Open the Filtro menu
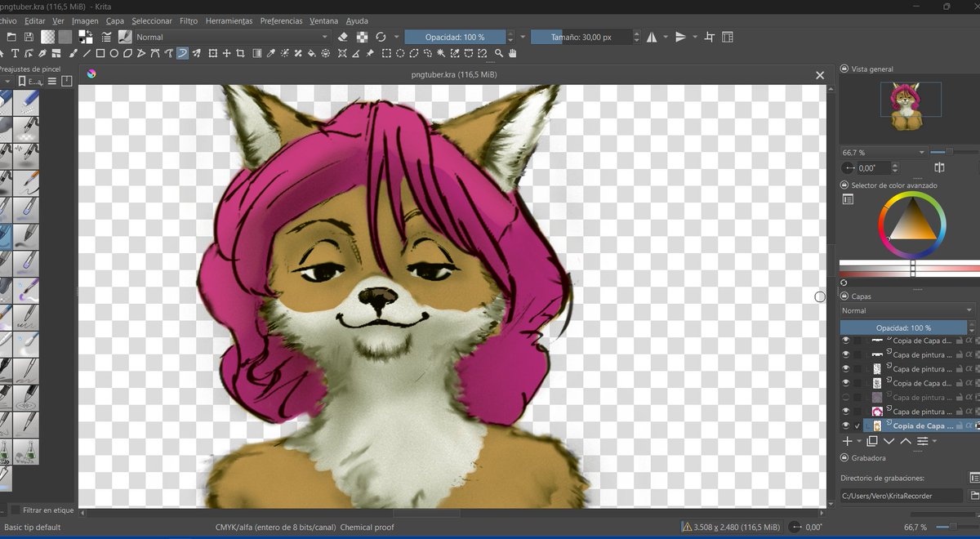 pos(189,20)
